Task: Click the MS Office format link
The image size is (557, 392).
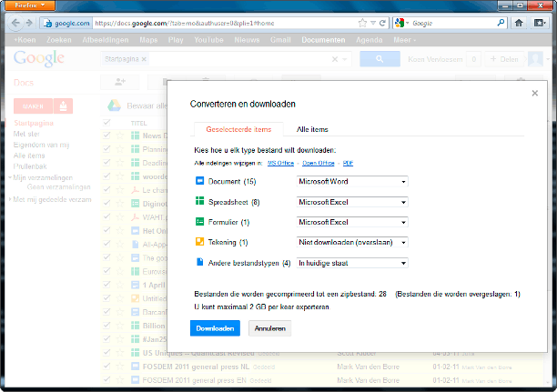Action: tap(280, 163)
